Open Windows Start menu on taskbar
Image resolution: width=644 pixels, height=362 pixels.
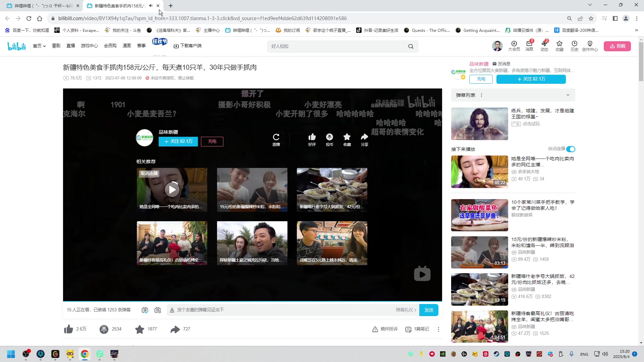point(11,354)
